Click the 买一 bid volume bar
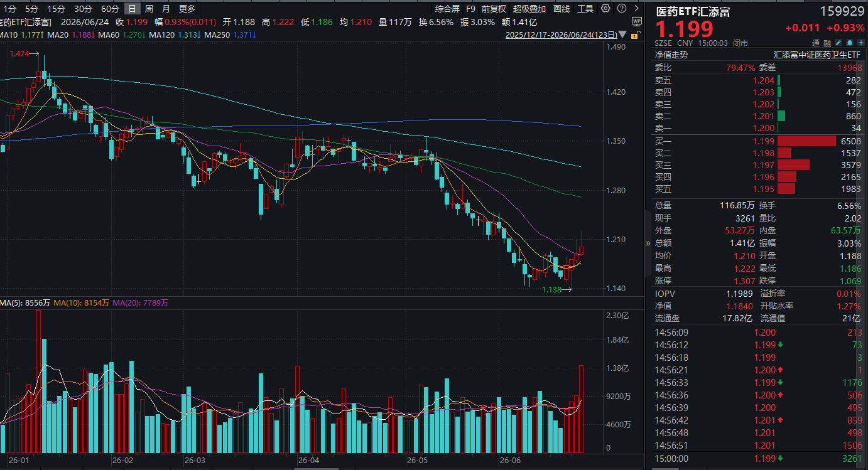The image size is (868, 470). coord(807,141)
